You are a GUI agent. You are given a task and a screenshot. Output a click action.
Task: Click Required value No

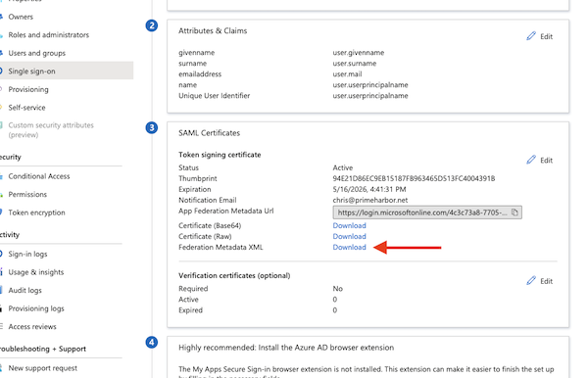click(x=337, y=289)
